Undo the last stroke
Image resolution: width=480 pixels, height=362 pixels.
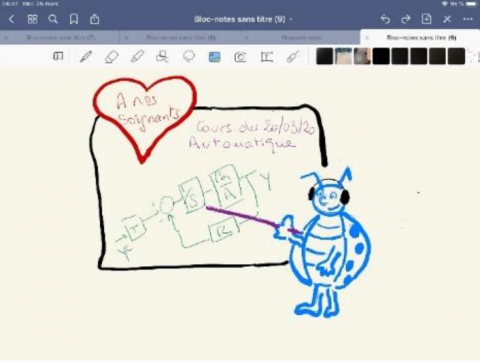(385, 19)
